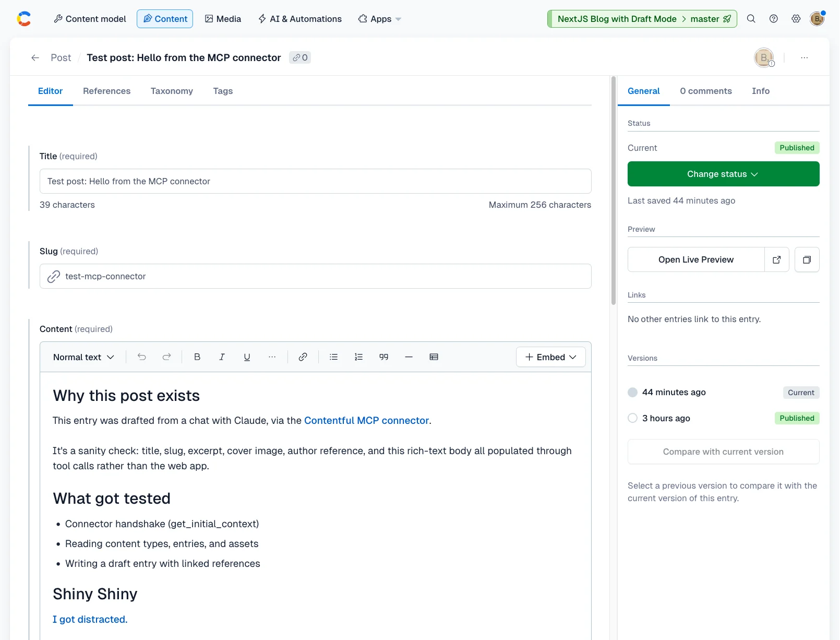
Task: Switch to the Tags tab
Action: 223,91
